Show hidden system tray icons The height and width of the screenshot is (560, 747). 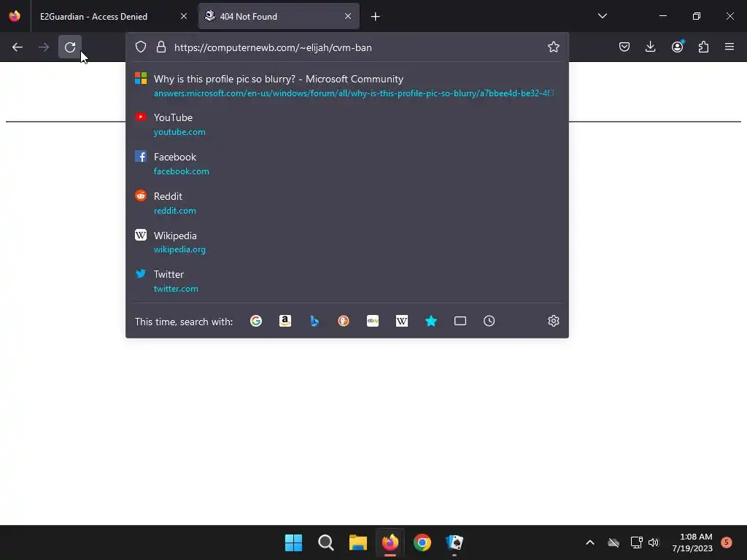coord(589,542)
